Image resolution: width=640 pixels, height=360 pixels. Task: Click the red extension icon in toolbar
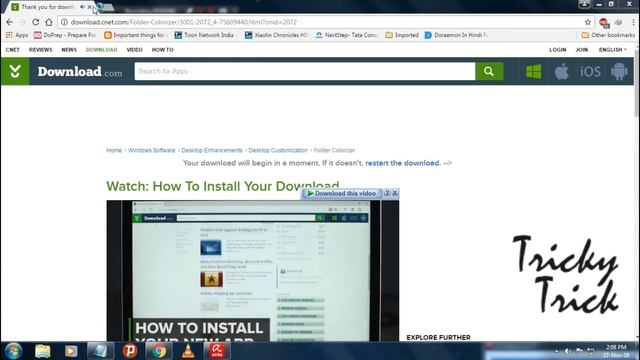pyautogui.click(x=604, y=22)
